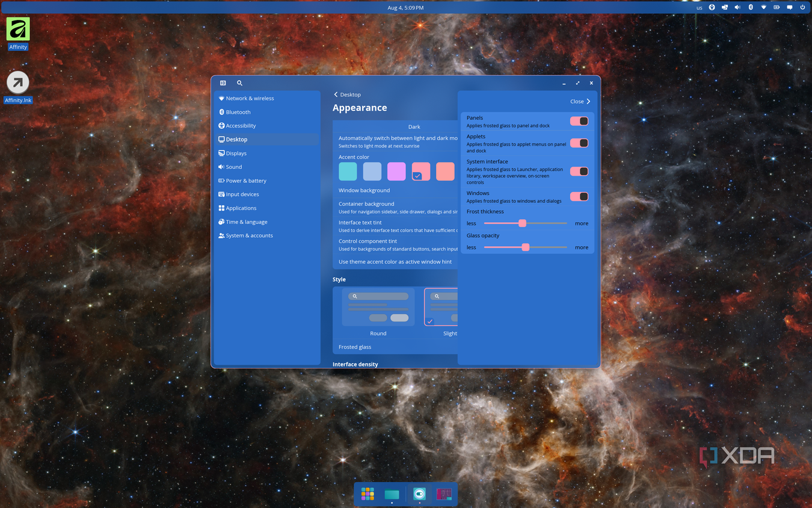The height and width of the screenshot is (508, 812).
Task: Open Container background color row
Action: tap(395, 207)
